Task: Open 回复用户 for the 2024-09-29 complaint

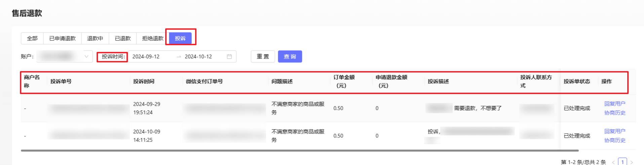Action: click(614, 104)
